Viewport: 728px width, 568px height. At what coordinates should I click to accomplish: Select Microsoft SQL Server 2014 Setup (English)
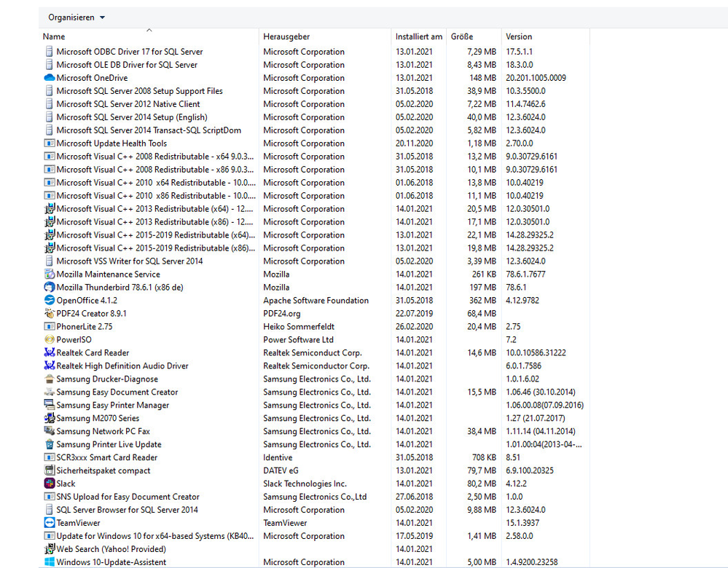pyautogui.click(x=132, y=117)
